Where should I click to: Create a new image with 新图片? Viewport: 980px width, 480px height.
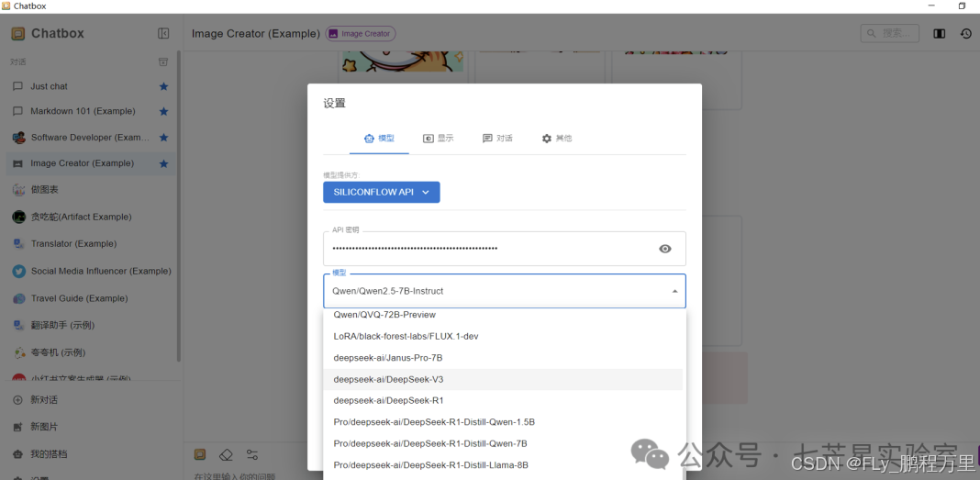[91, 427]
